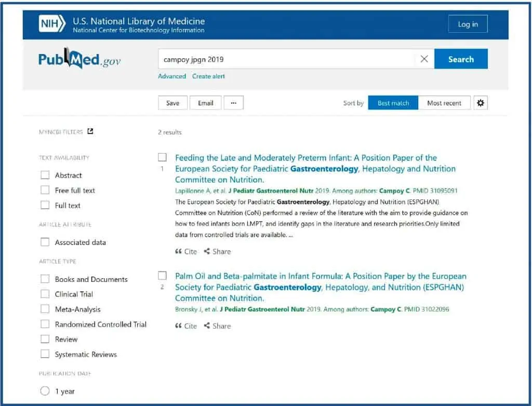Sort results by Best match
The height and width of the screenshot is (406, 532).
(393, 103)
